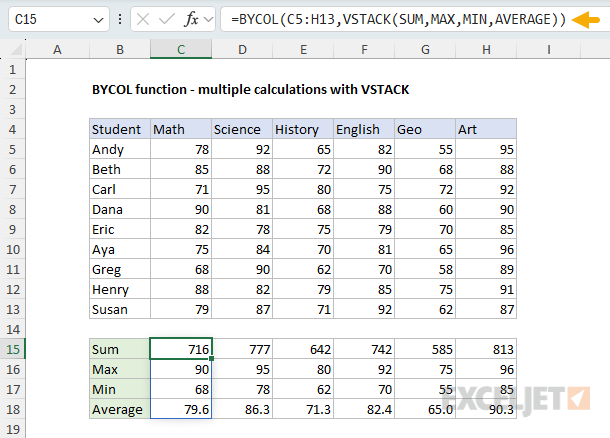Select History average cell 71.3
Image resolution: width=610 pixels, height=438 pixels.
303,409
